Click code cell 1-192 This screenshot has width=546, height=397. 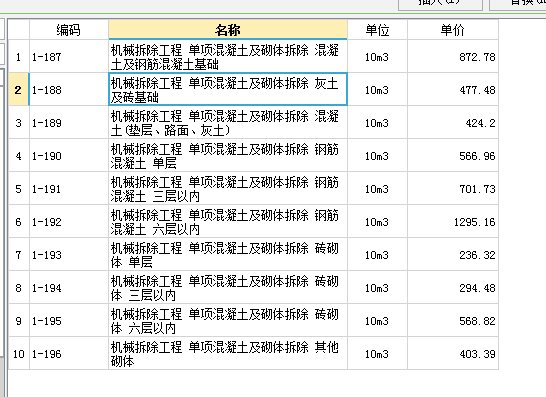click(69, 222)
